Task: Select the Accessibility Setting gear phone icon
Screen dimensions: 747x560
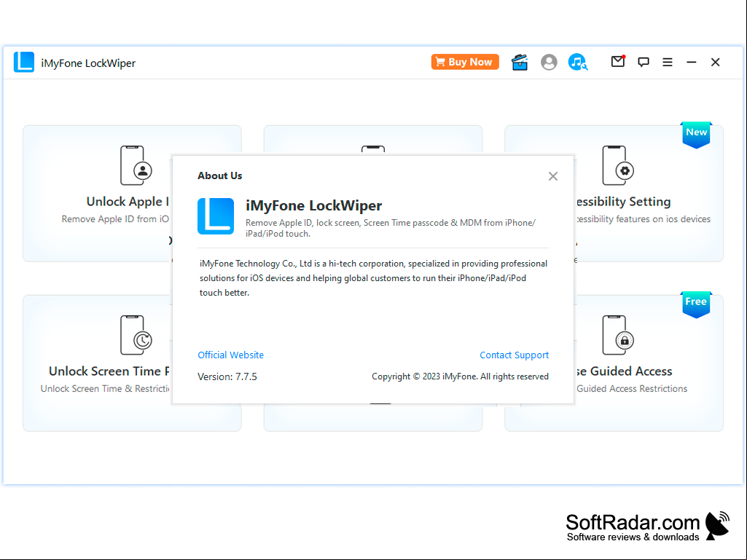Action: coord(618,165)
